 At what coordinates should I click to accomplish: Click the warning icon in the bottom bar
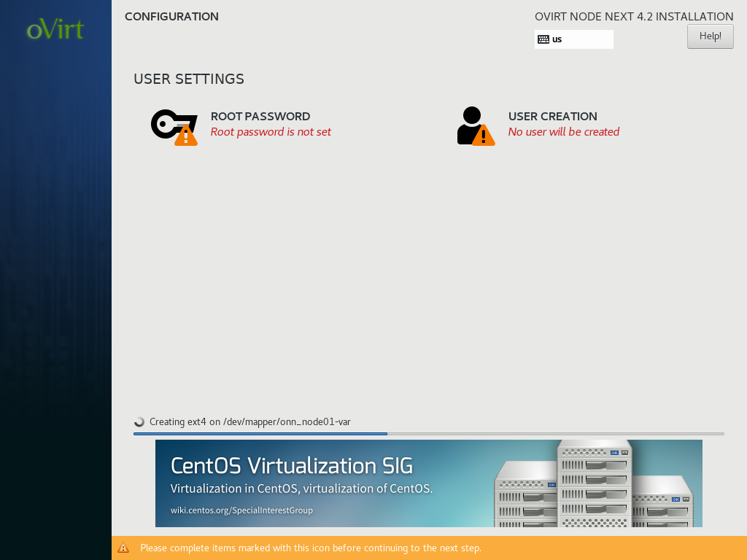click(x=123, y=548)
